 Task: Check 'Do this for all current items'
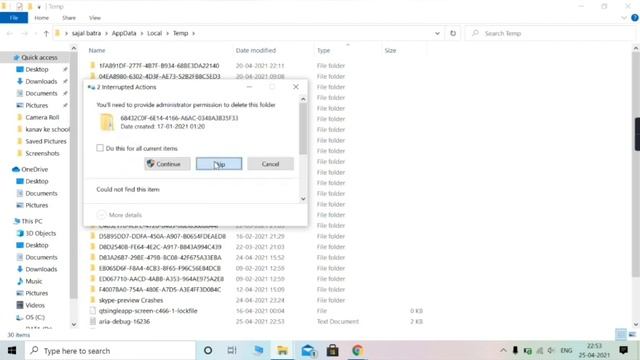point(100,148)
